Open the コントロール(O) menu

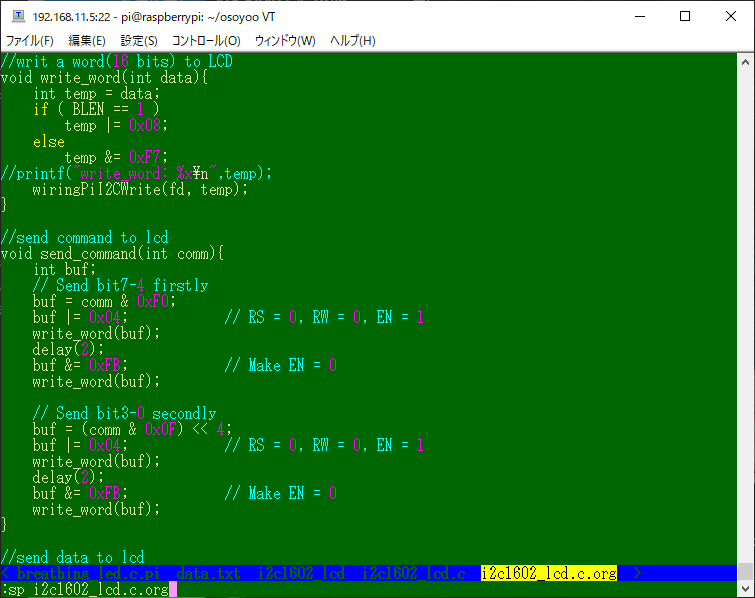click(x=206, y=40)
